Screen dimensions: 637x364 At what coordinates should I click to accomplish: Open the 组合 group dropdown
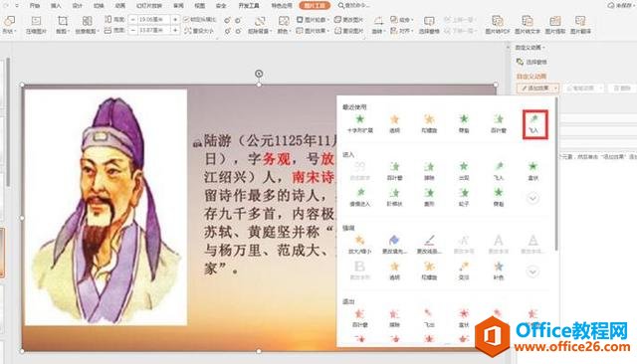click(402, 19)
